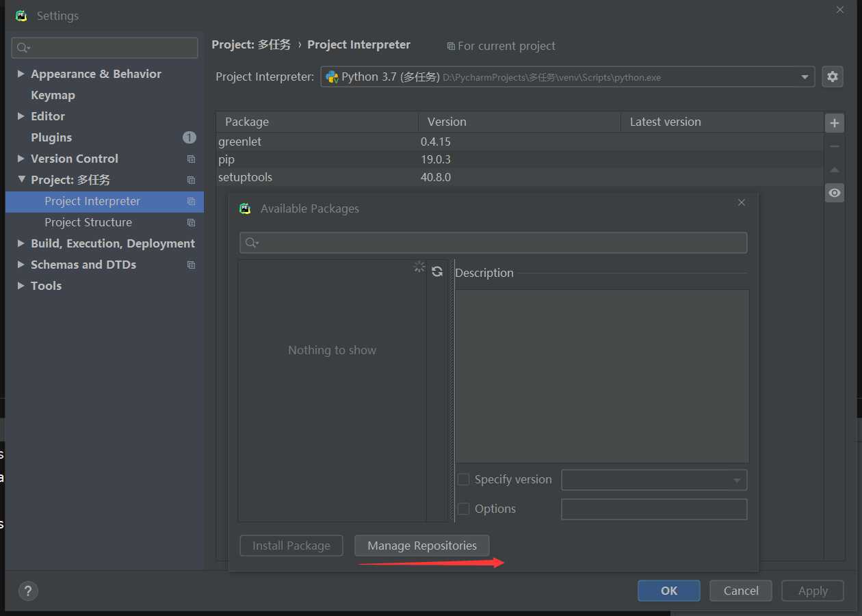Image resolution: width=862 pixels, height=616 pixels.
Task: Click the Settings sidebar search field
Action: tap(105, 48)
